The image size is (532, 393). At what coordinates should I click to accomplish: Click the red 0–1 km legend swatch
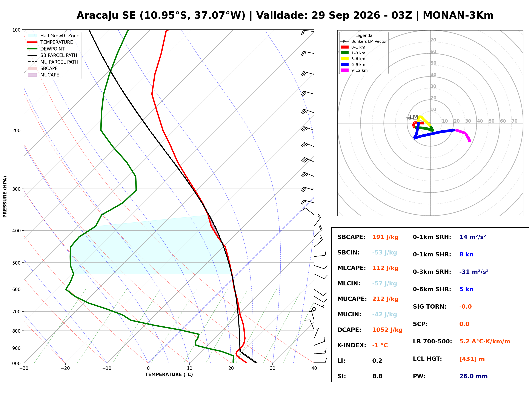tap(344, 47)
